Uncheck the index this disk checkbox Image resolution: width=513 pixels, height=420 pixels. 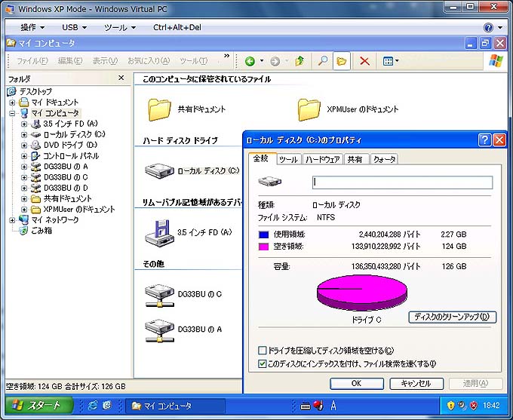(x=263, y=363)
